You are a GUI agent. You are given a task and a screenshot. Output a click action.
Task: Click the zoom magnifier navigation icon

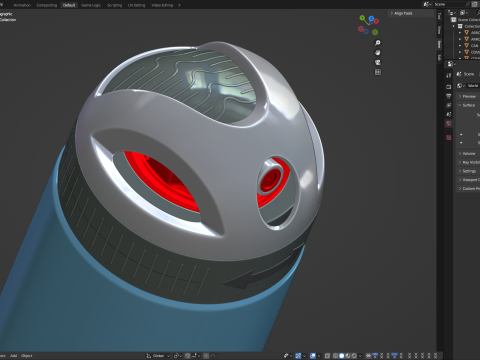coord(378,43)
